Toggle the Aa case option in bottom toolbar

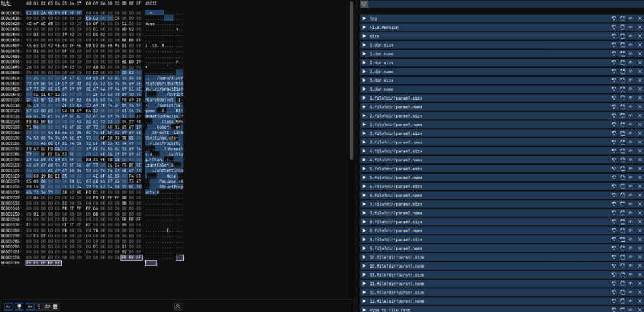point(8,306)
